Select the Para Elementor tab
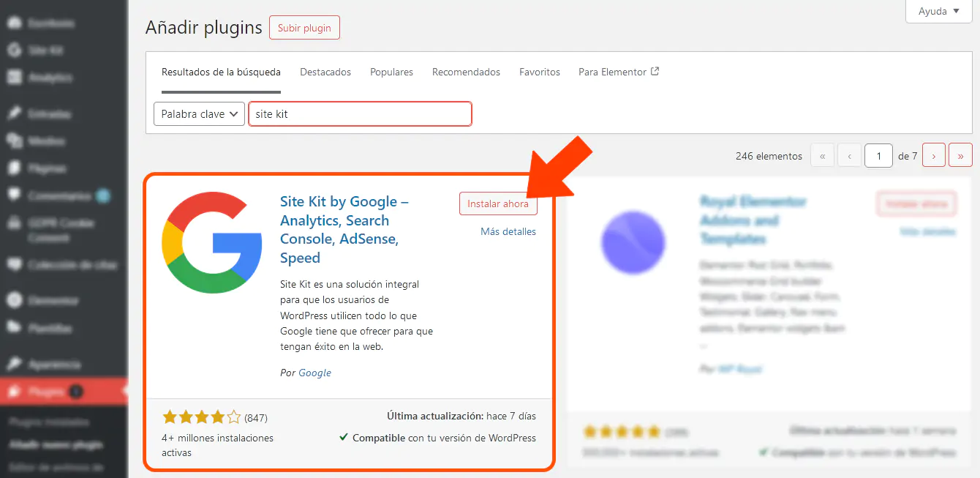Screen dimensions: 980x478 click(x=618, y=72)
